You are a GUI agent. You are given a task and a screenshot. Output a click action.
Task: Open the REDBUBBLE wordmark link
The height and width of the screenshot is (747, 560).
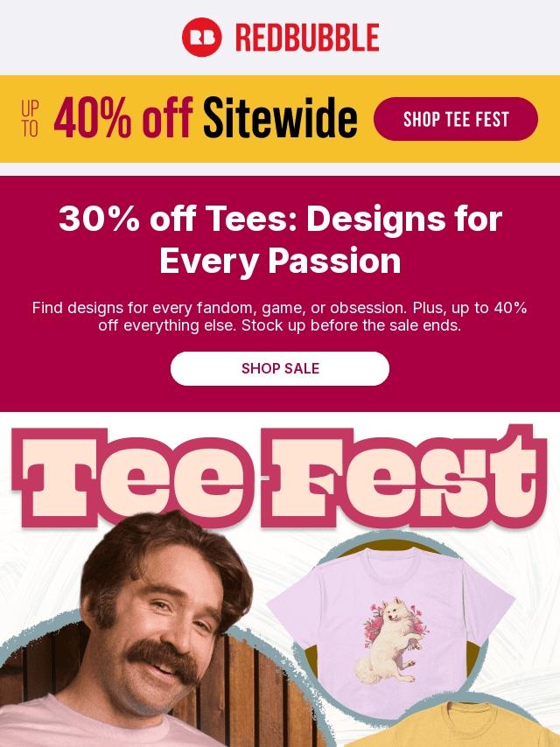[x=307, y=38]
